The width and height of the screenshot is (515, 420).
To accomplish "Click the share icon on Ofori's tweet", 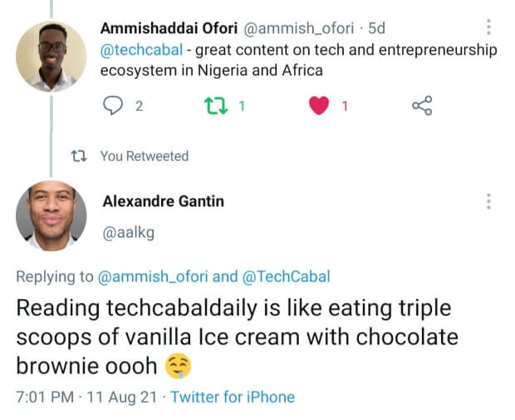I will [422, 105].
